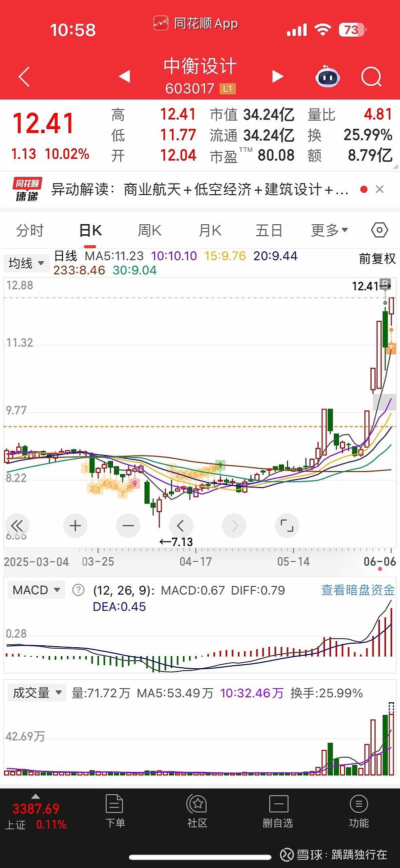Expand chart to full screen
Viewport: 400px width, 868px height.
[287, 526]
